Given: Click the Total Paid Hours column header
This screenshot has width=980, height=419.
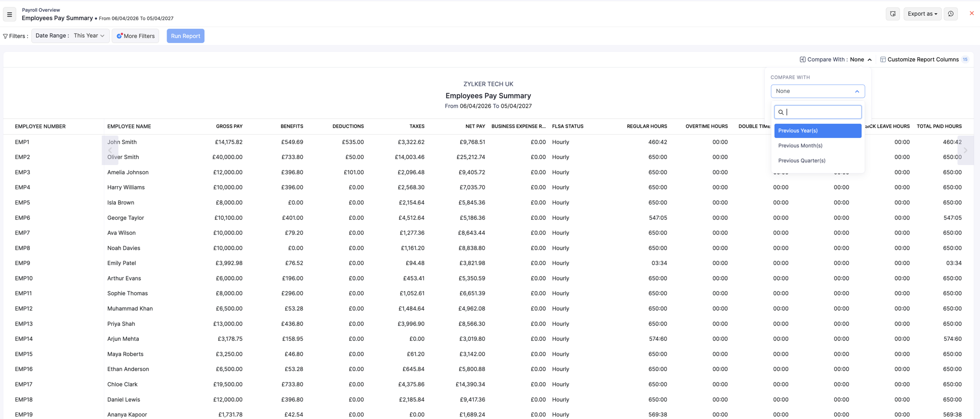Looking at the screenshot, I should click(939, 126).
